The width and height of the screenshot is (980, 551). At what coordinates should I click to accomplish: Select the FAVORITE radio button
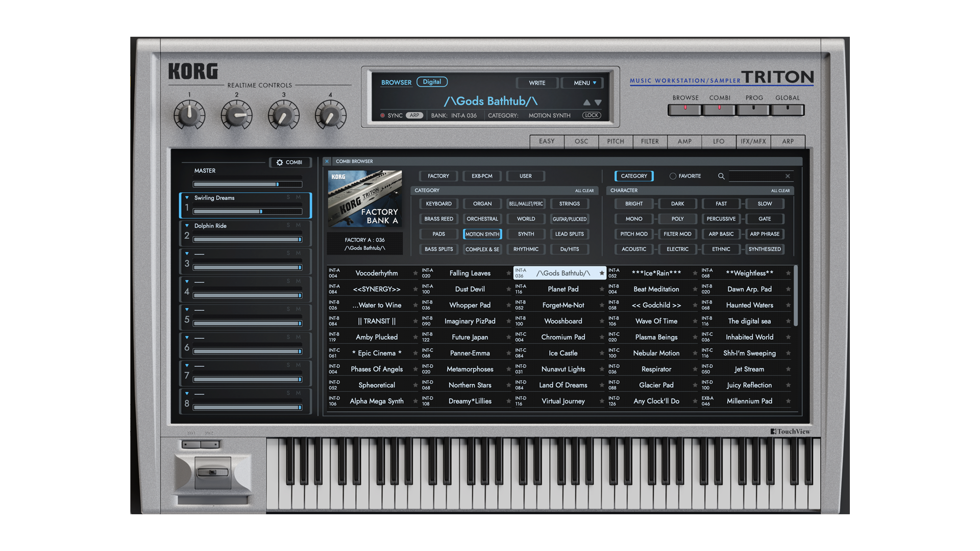click(x=673, y=176)
